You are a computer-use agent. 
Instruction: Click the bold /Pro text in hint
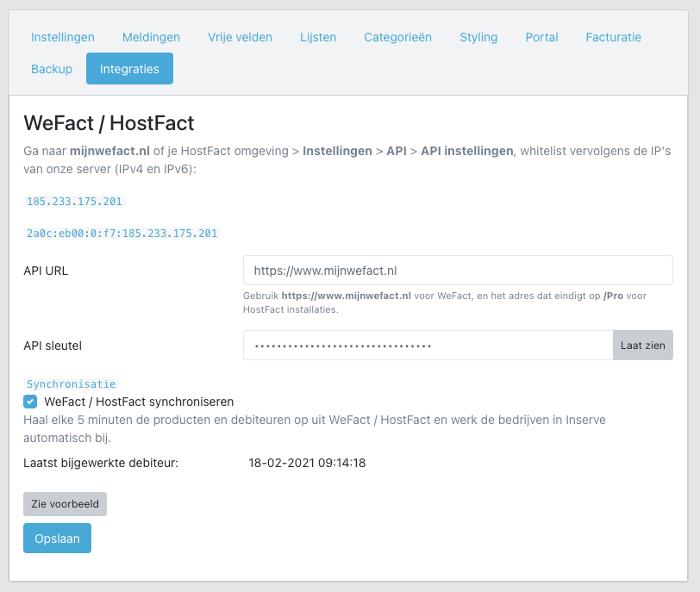tap(613, 296)
